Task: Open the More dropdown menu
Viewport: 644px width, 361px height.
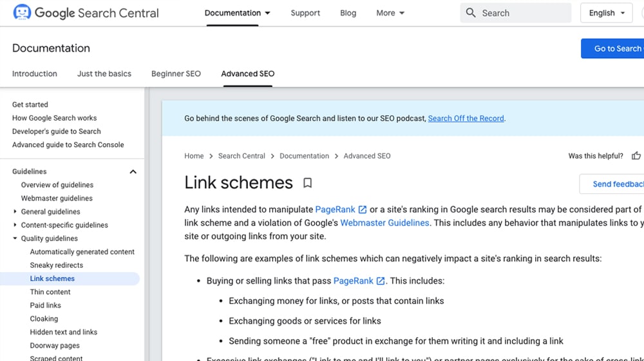Action: click(x=390, y=13)
